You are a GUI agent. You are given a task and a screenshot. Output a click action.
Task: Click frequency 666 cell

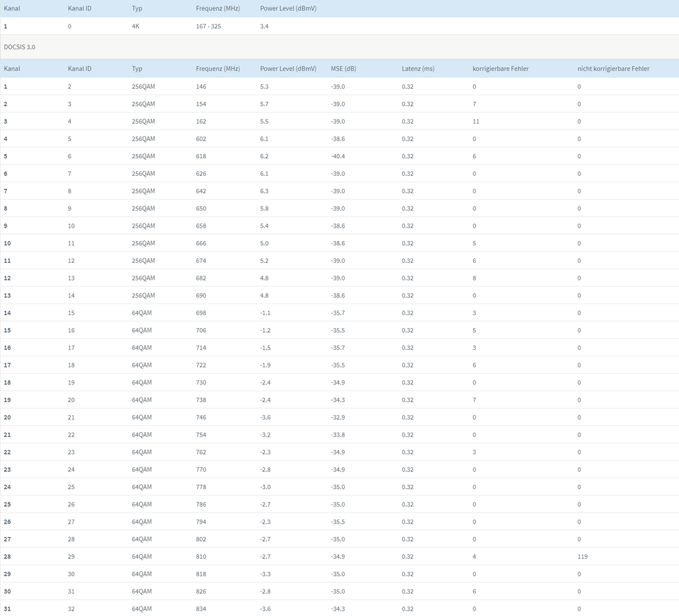201,243
